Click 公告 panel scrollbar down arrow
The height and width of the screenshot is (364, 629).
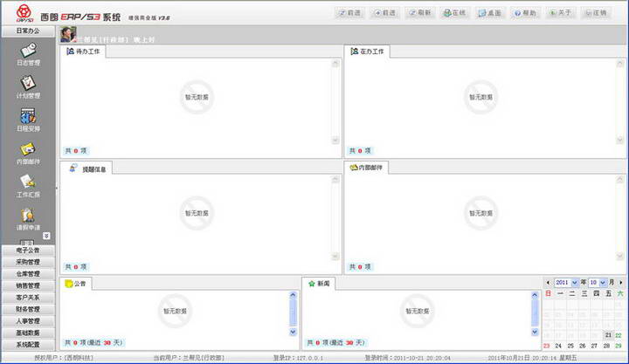click(x=293, y=332)
